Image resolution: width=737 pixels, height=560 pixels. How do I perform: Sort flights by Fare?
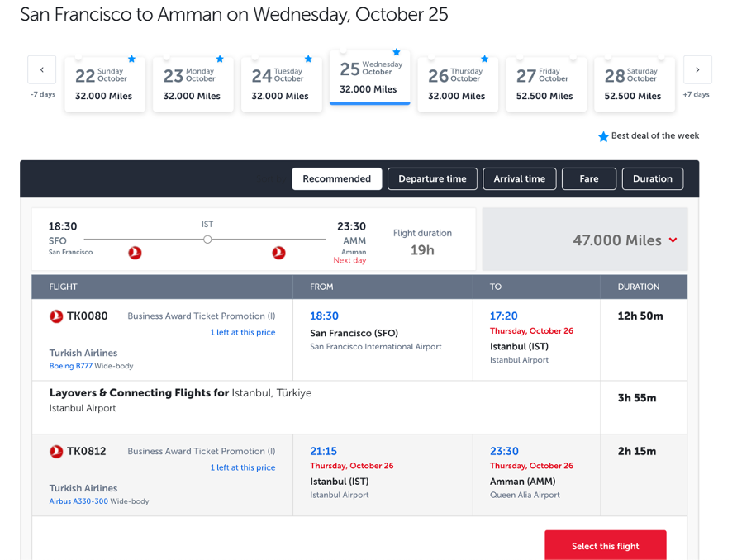click(x=588, y=179)
